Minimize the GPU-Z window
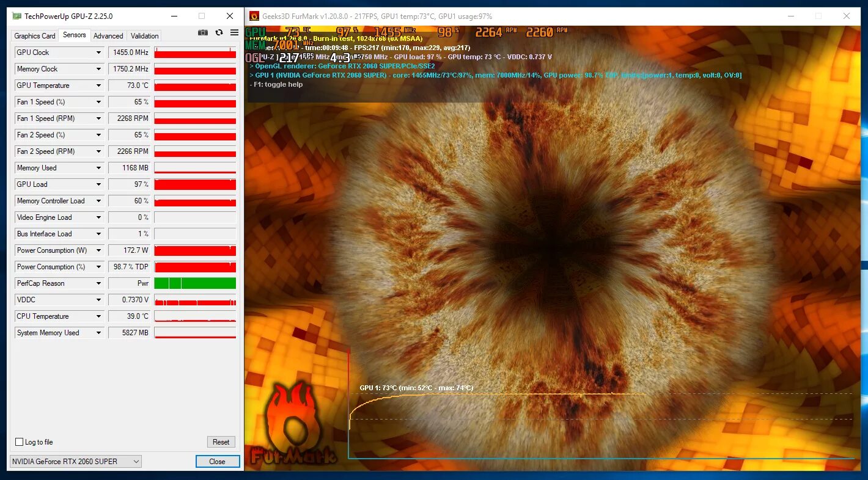868x480 pixels. [174, 16]
